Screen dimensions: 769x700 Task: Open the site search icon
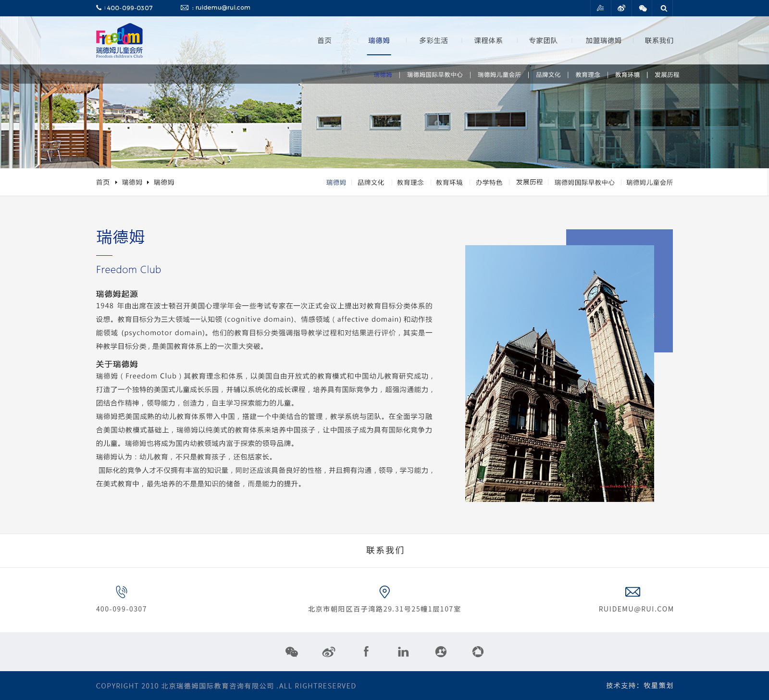(664, 8)
